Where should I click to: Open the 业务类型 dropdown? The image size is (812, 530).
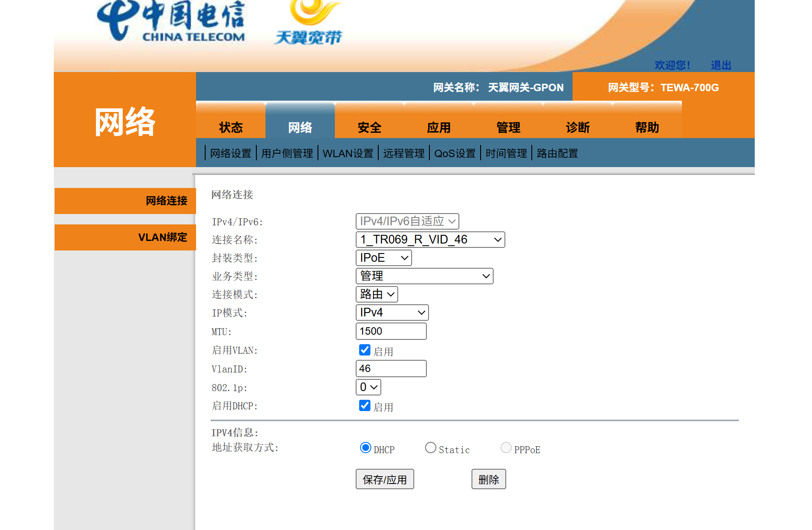tap(424, 276)
